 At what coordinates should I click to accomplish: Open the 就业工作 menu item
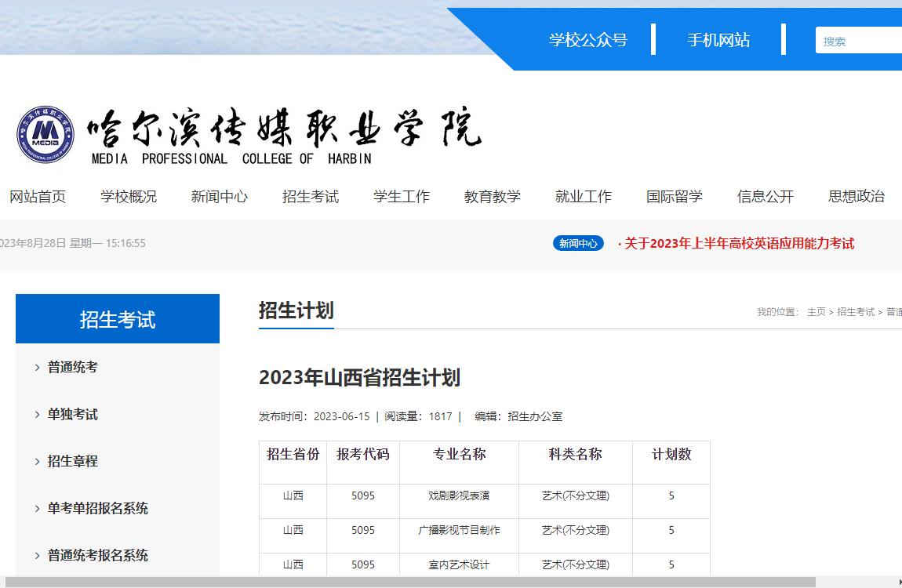[x=584, y=197]
